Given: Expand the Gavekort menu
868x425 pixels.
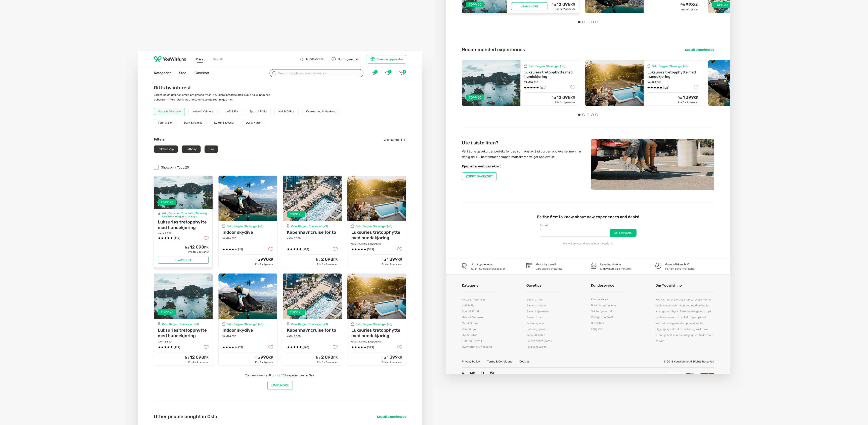Looking at the screenshot, I should pyautogui.click(x=202, y=73).
